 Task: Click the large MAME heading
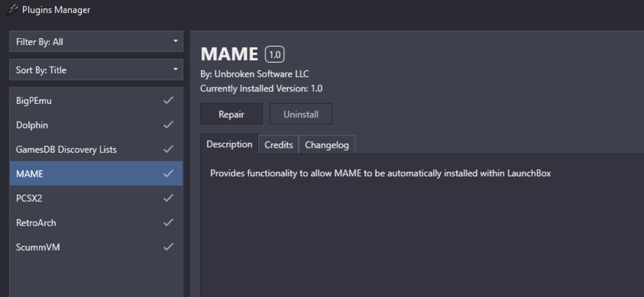[x=230, y=54]
